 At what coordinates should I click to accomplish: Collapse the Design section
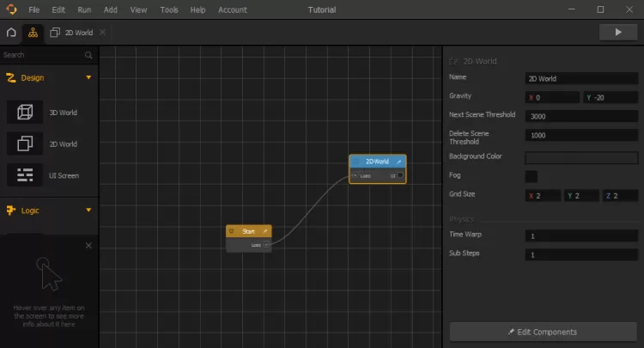click(x=88, y=78)
